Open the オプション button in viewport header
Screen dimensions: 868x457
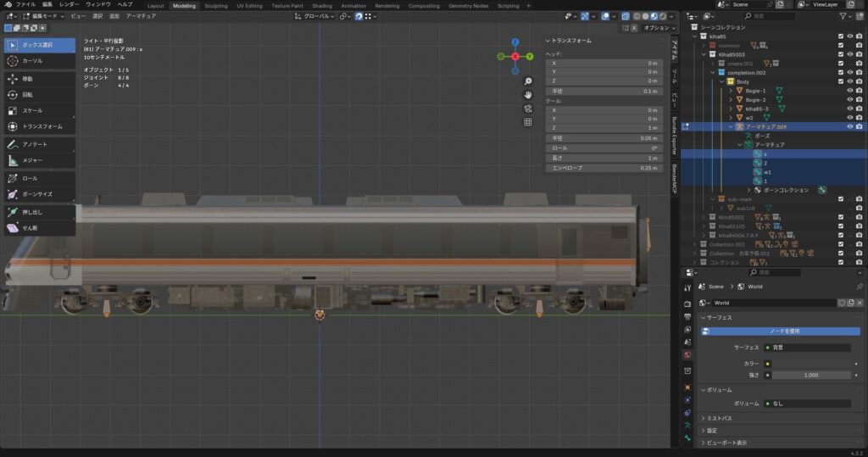(x=656, y=27)
